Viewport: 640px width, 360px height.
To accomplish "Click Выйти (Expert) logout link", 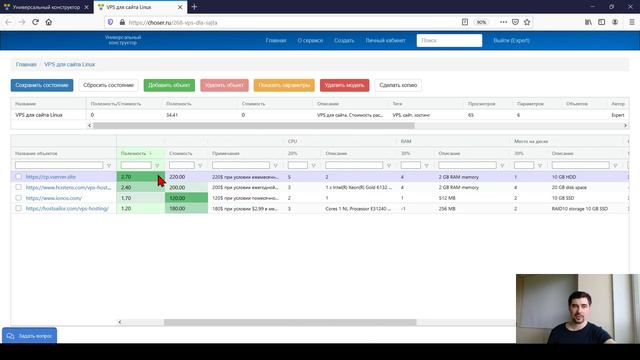I will pyautogui.click(x=511, y=40).
